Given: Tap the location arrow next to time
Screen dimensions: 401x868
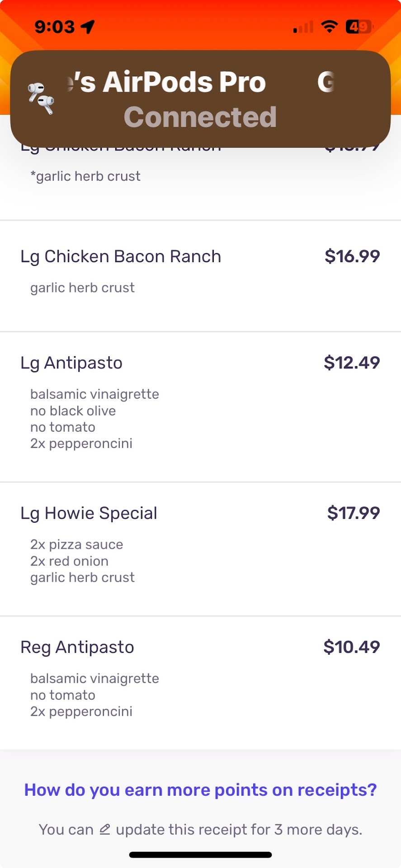Looking at the screenshot, I should [x=88, y=27].
